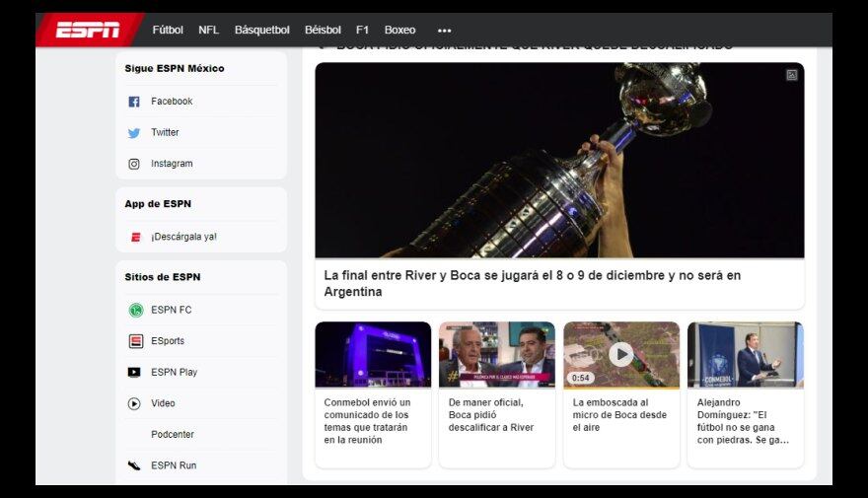The width and height of the screenshot is (868, 498).
Task: Open the Básquetbol menu
Action: [261, 30]
